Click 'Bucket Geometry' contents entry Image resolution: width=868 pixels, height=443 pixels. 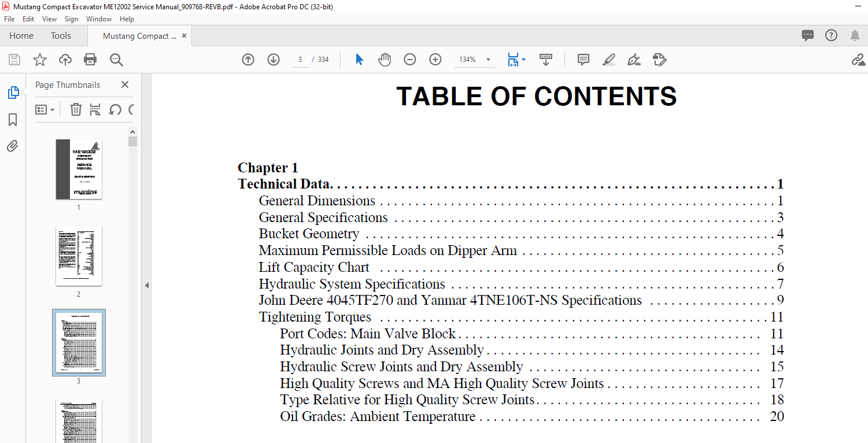pos(309,234)
